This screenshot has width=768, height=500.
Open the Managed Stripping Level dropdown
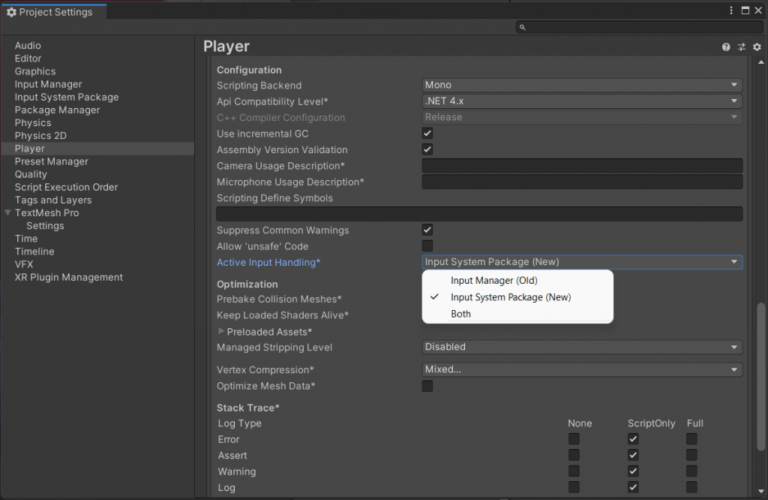click(x=582, y=347)
